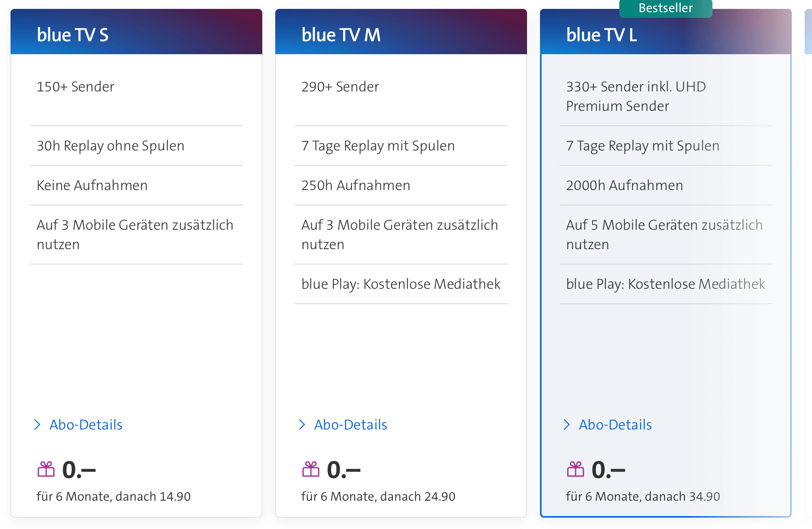Click '30h Replay ohne Spulen' feature
The height and width of the screenshot is (529, 812).
tap(111, 146)
